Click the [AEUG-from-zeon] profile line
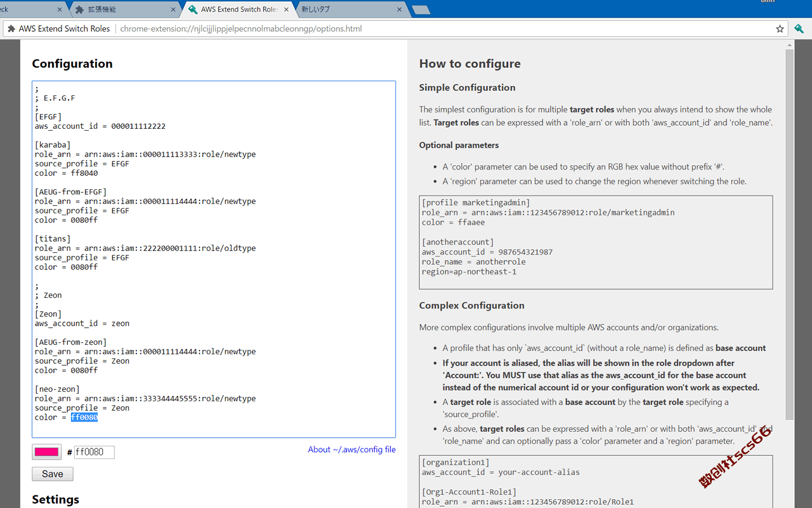This screenshot has width=812, height=508. click(71, 342)
